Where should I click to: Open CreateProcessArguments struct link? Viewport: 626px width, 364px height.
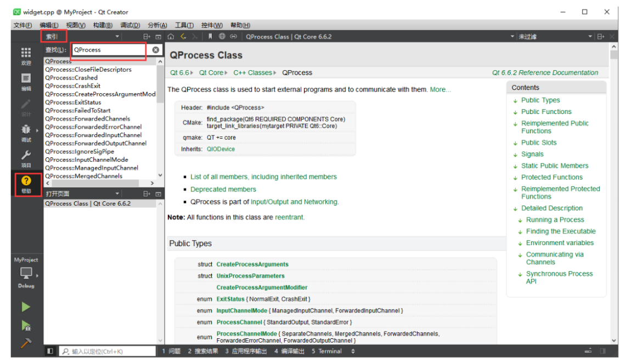(x=252, y=265)
